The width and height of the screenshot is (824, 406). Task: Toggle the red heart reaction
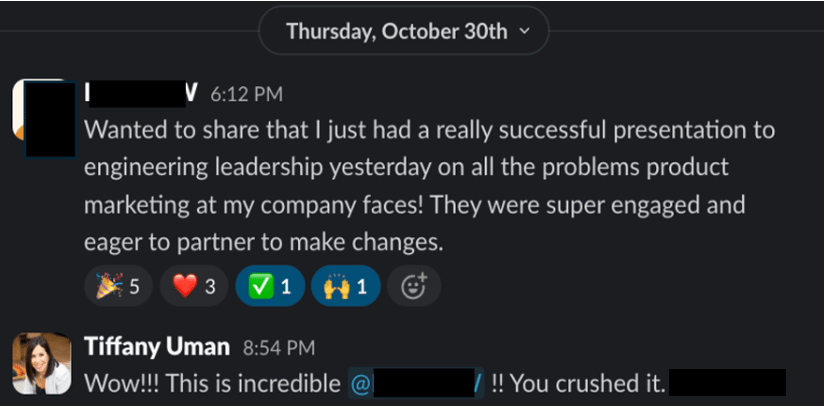coord(193,288)
